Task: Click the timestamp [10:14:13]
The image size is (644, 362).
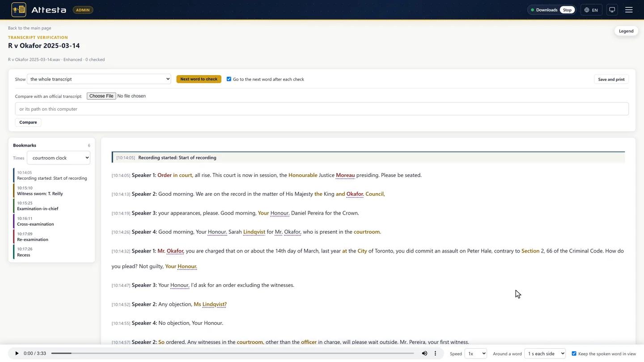Action: (x=121, y=194)
